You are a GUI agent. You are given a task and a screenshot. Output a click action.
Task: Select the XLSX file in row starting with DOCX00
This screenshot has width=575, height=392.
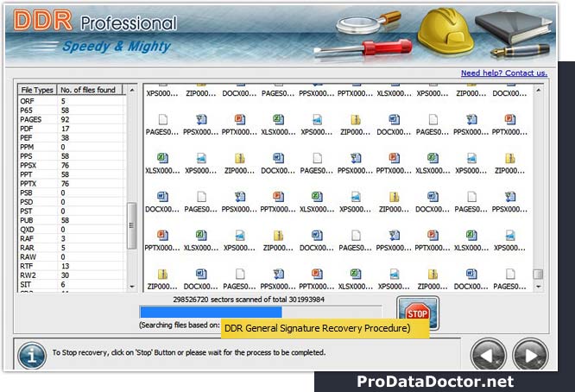coord(317,202)
